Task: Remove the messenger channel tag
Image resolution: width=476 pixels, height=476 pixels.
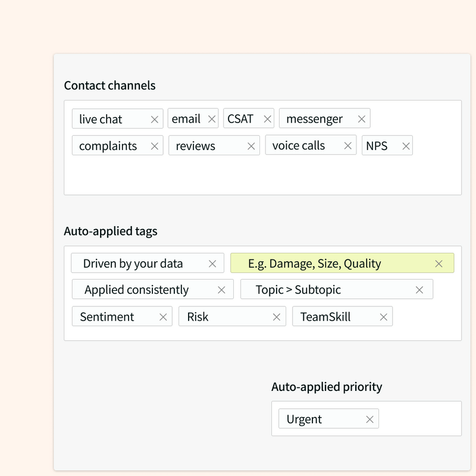Action: click(362, 120)
